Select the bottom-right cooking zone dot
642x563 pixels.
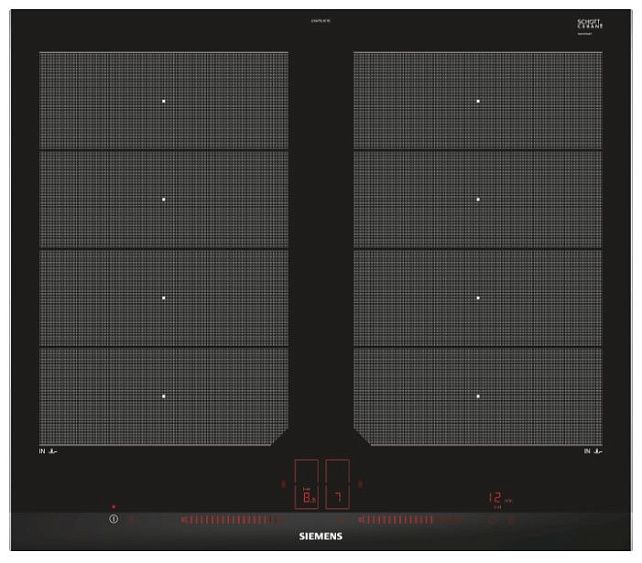coord(478,396)
